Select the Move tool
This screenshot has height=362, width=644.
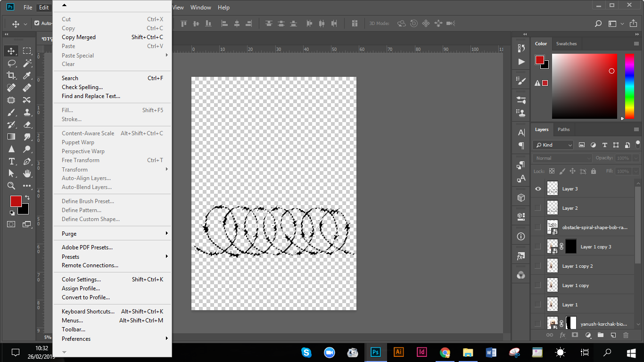[11, 51]
